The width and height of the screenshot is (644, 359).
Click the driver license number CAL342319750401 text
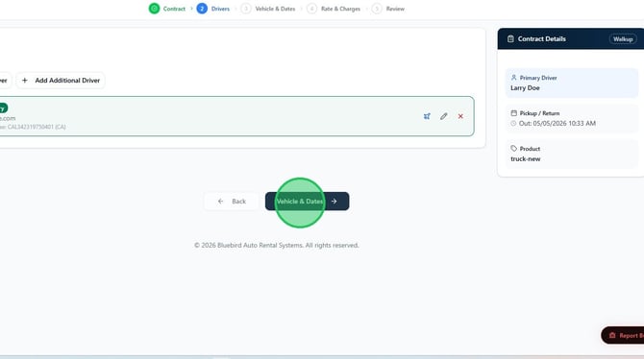click(31, 127)
